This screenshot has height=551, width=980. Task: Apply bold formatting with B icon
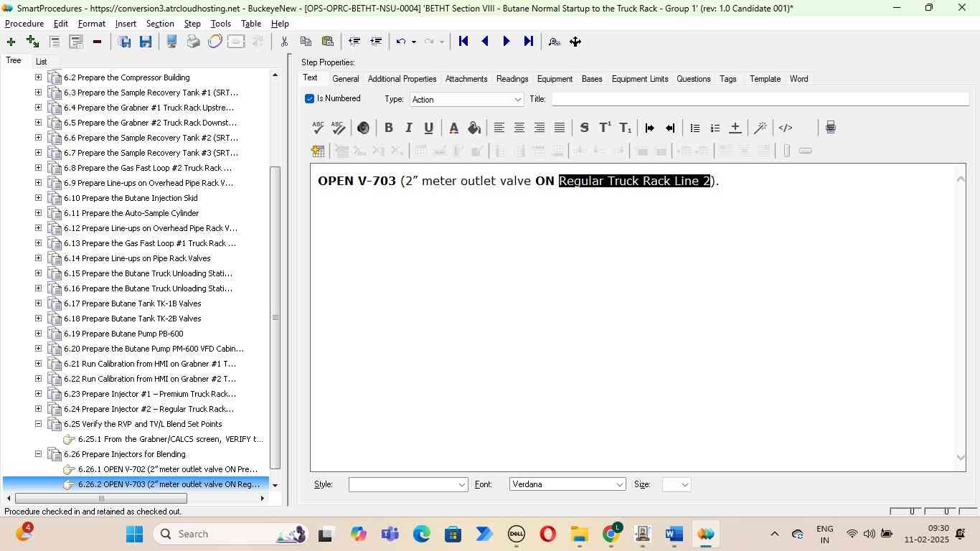[389, 128]
